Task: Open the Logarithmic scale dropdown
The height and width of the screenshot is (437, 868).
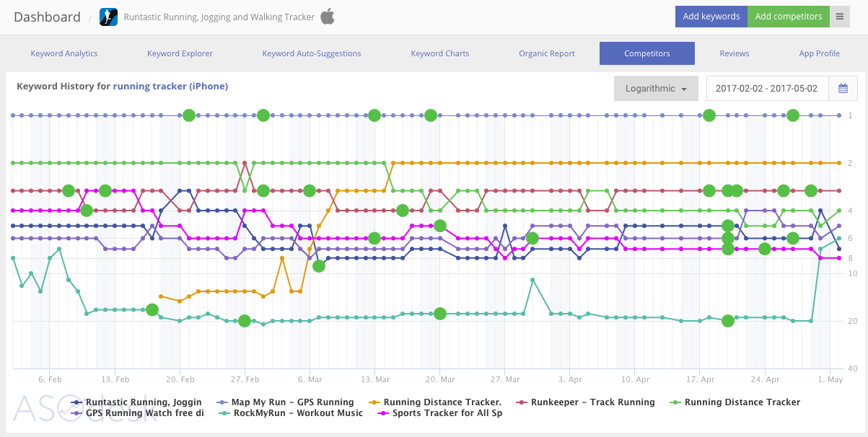Action: pos(656,89)
